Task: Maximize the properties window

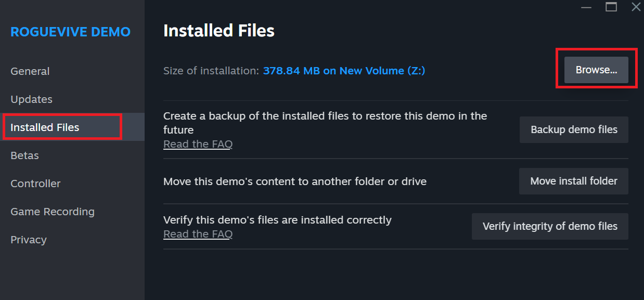Action: click(x=611, y=7)
